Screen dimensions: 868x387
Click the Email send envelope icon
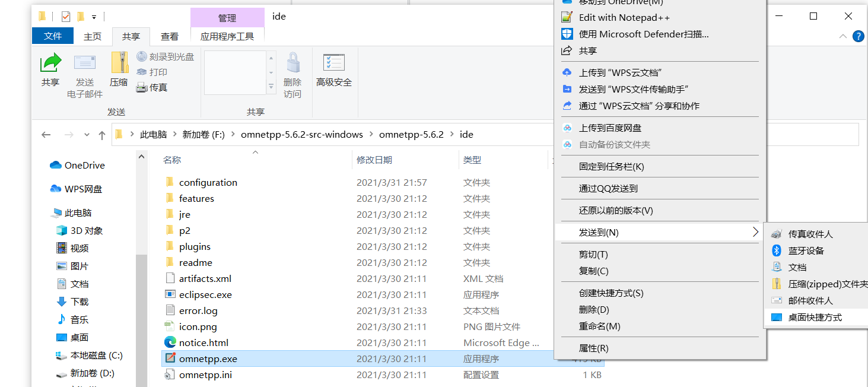tap(85, 62)
